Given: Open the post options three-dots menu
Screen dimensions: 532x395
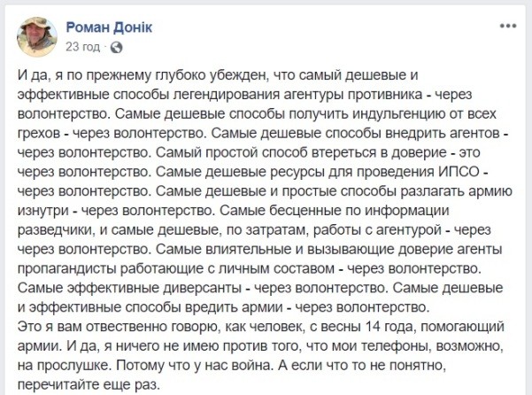Looking at the screenshot, I should click(510, 27).
